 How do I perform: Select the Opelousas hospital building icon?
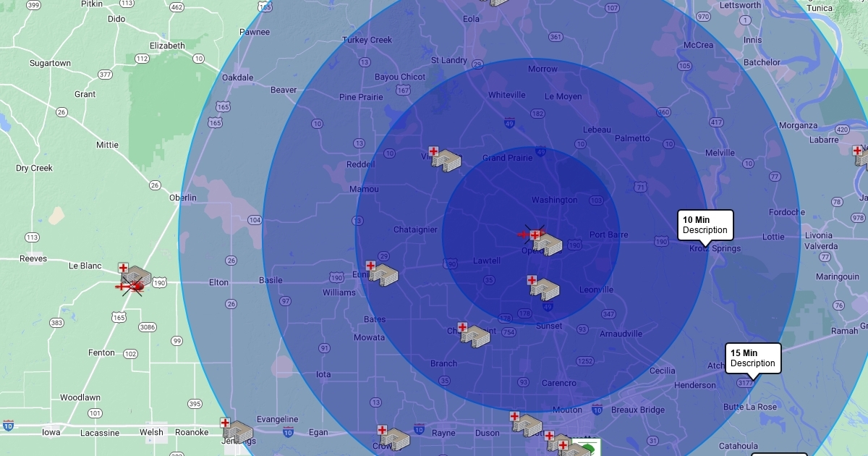pyautogui.click(x=547, y=242)
